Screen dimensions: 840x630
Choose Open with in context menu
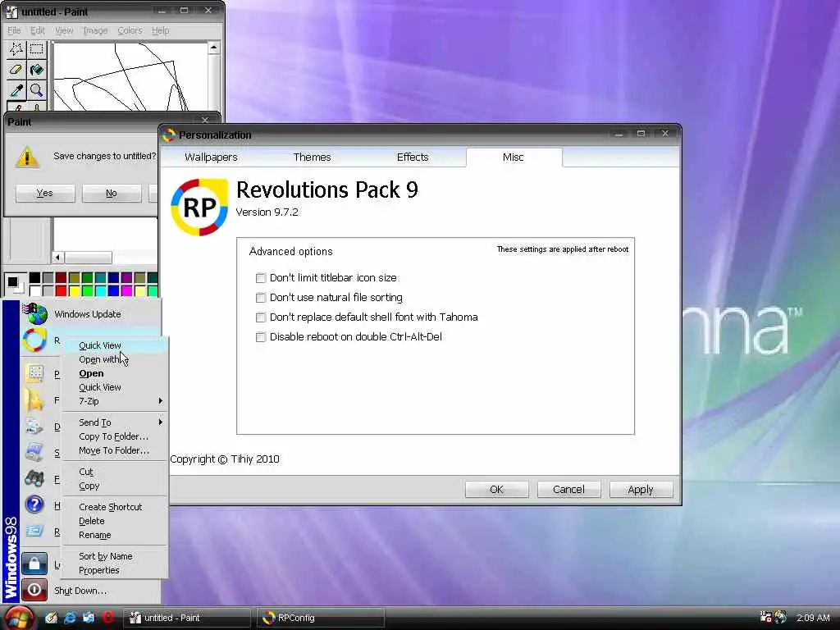click(115, 359)
